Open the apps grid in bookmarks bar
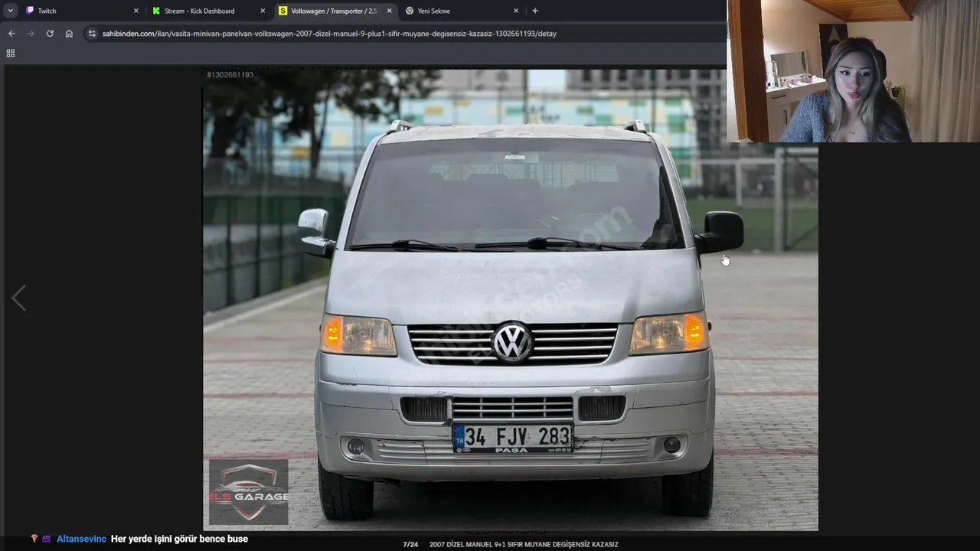980x551 pixels. point(10,54)
